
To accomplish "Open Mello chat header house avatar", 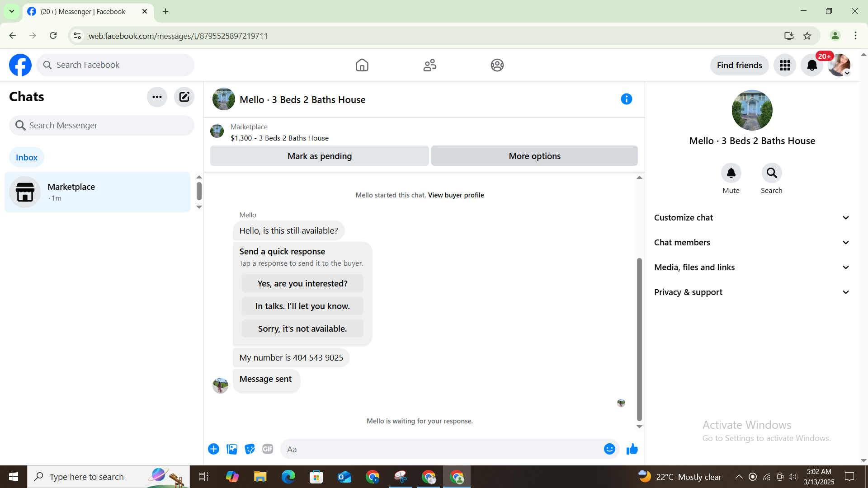I will [x=224, y=99].
